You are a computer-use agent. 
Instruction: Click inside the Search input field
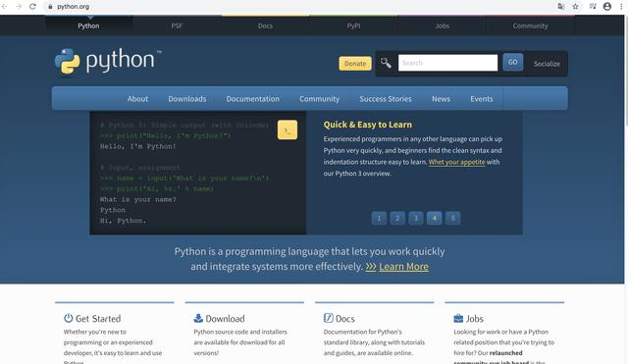[x=447, y=63]
